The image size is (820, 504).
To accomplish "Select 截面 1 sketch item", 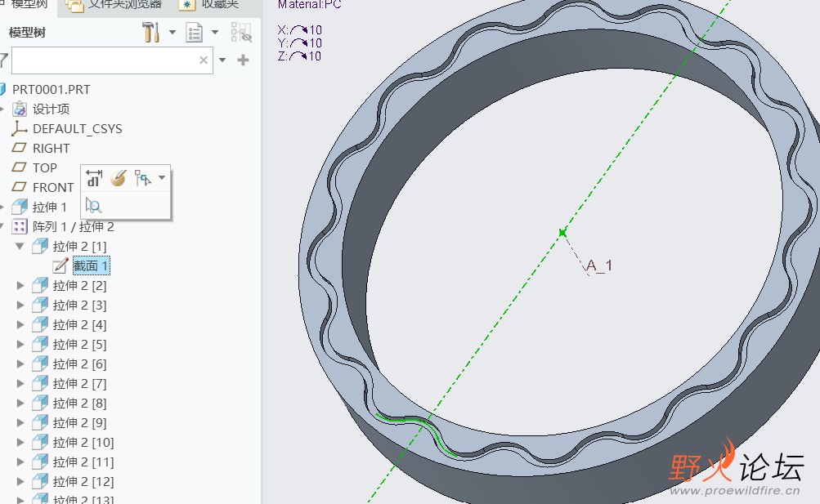I will 91,265.
